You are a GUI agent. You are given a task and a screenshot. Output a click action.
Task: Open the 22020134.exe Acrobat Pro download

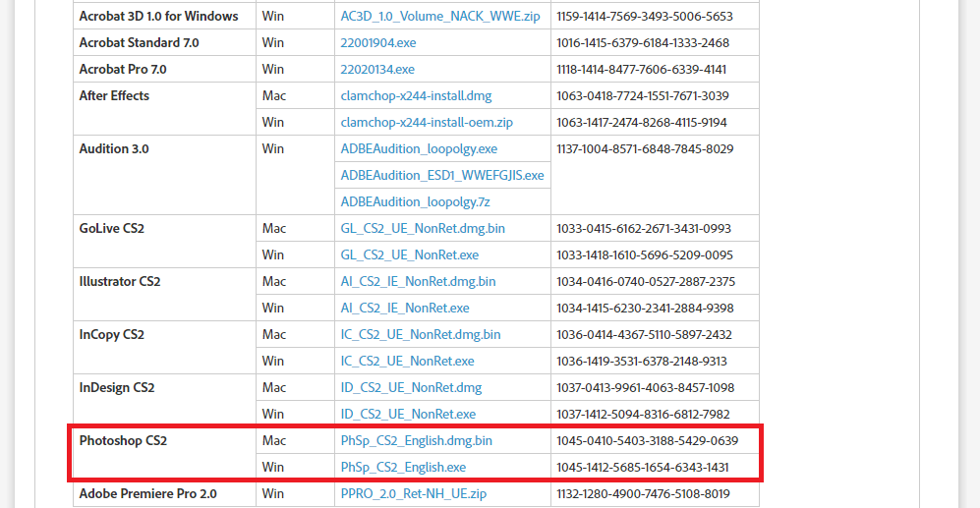tap(377, 70)
